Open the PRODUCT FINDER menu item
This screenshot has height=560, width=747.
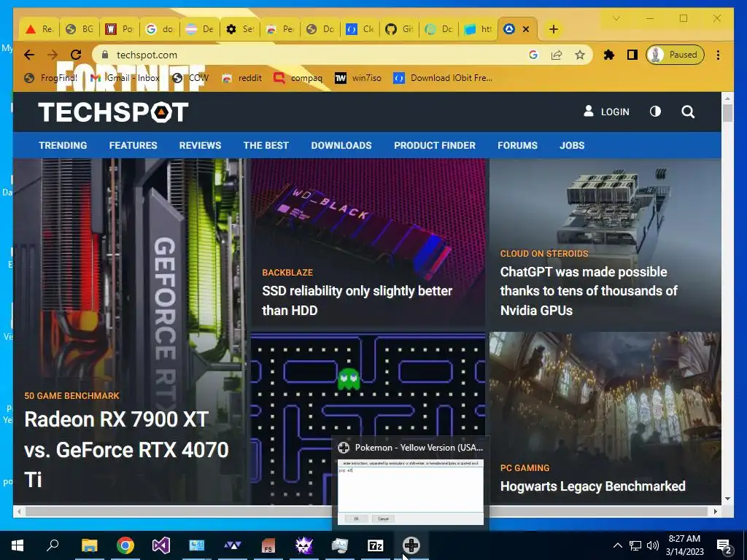pyautogui.click(x=435, y=145)
